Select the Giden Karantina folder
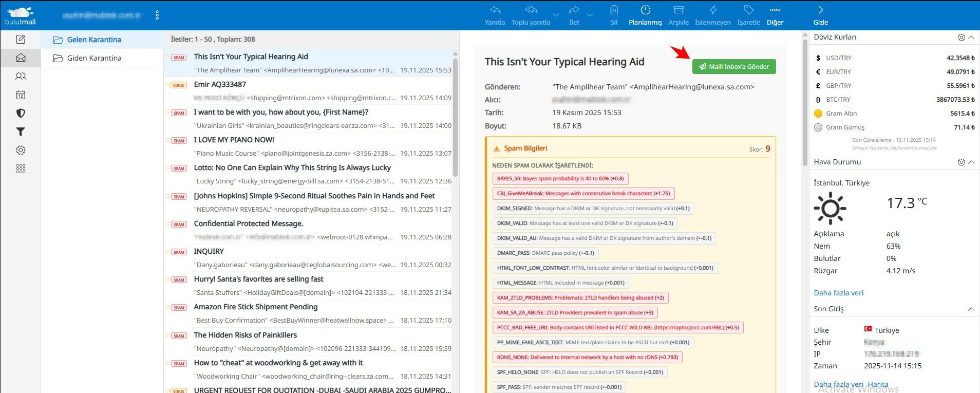This screenshot has height=393, width=980. (x=102, y=58)
